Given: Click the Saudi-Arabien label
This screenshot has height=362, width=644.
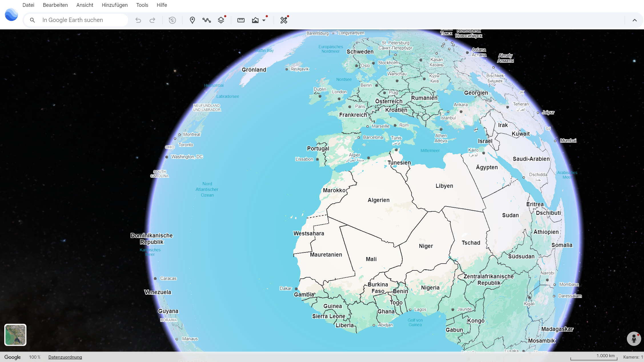Looking at the screenshot, I should tap(531, 159).
